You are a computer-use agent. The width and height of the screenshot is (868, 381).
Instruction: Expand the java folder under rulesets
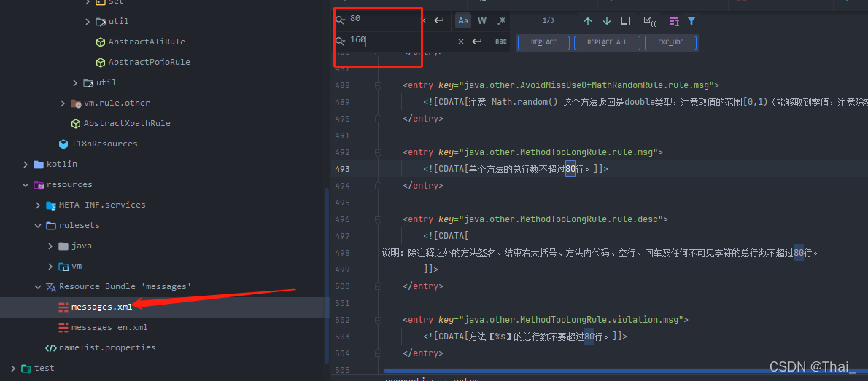click(50, 246)
